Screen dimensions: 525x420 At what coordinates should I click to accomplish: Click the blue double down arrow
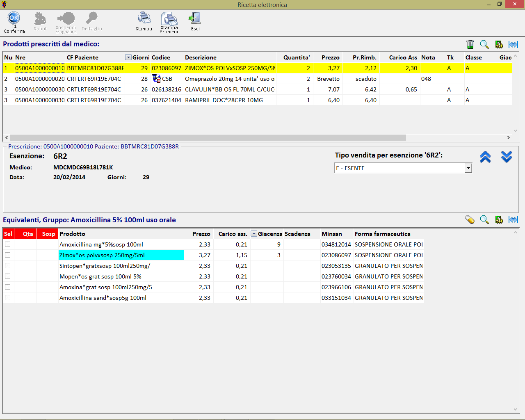(507, 157)
